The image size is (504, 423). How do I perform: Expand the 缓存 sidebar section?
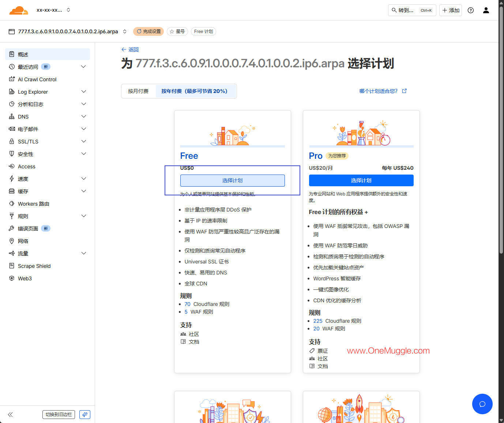click(83, 191)
